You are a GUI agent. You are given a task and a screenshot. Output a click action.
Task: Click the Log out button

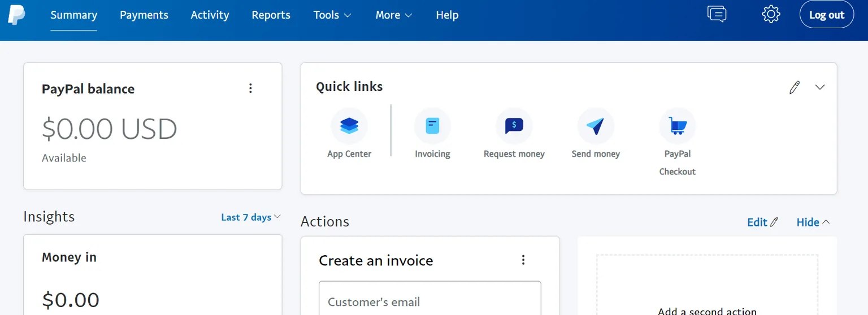[x=827, y=15]
